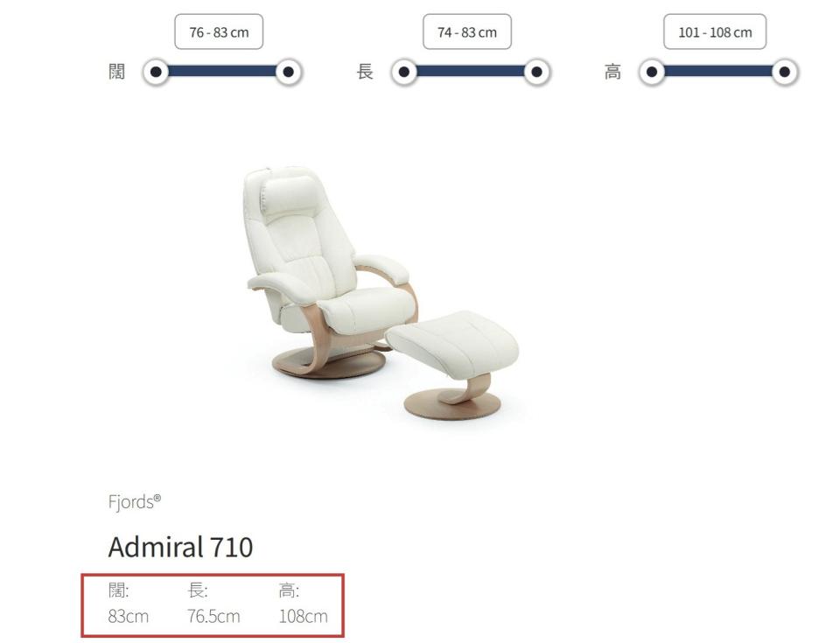Click the minimum handle of the 長 length slider
Viewport: 840px width, 643px height.
tap(403, 72)
